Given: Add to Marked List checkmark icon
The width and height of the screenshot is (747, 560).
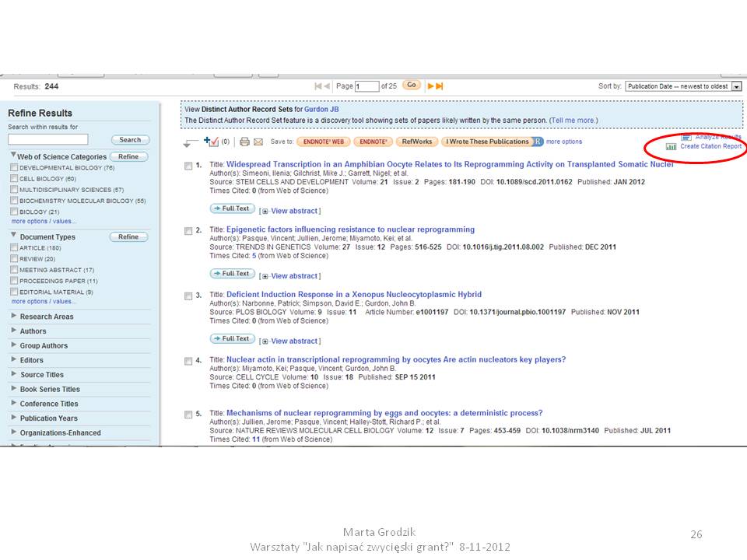Looking at the screenshot, I should (211, 142).
